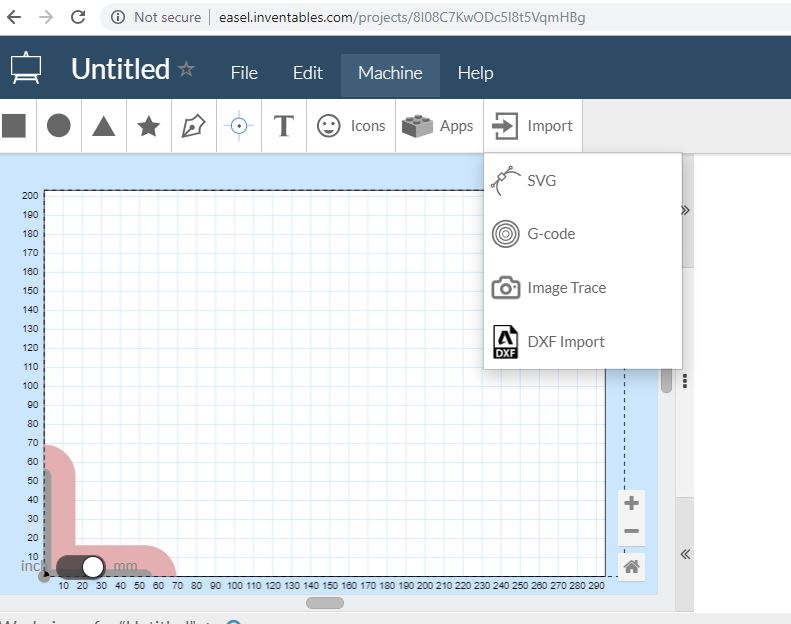
Task: Reload the browser page
Action: click(78, 17)
